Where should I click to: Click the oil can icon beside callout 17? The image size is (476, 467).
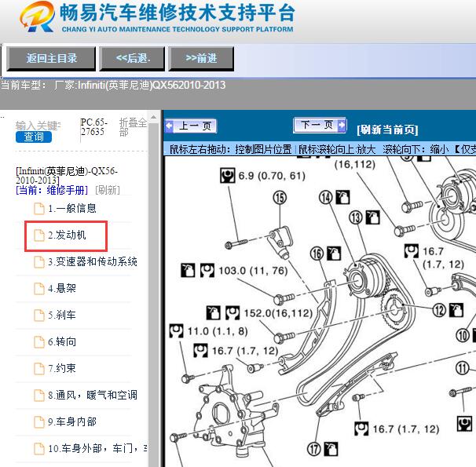tap(331, 449)
